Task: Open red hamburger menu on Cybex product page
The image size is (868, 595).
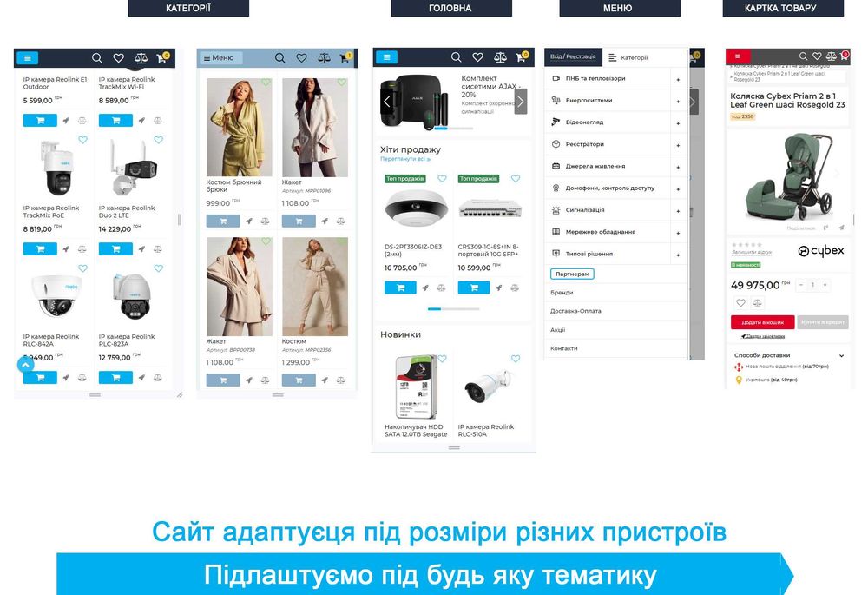Action: [737, 56]
